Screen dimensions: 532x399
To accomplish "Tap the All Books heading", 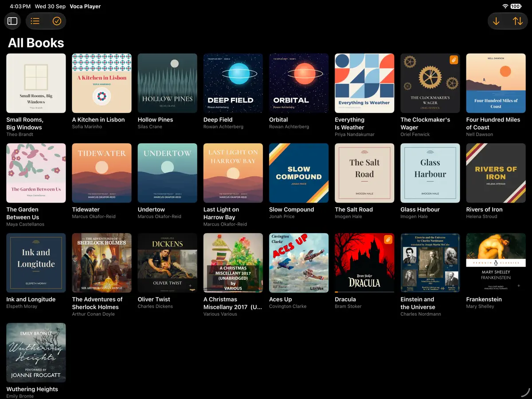I will [x=36, y=43].
